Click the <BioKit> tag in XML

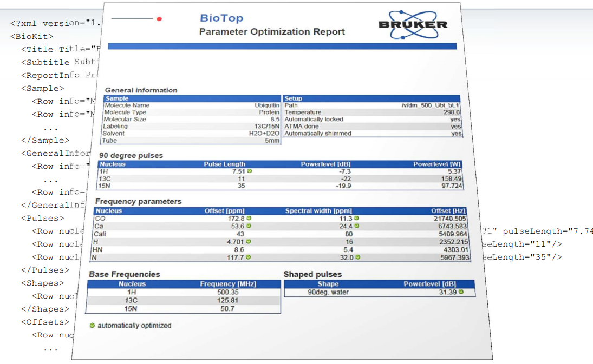(x=32, y=36)
